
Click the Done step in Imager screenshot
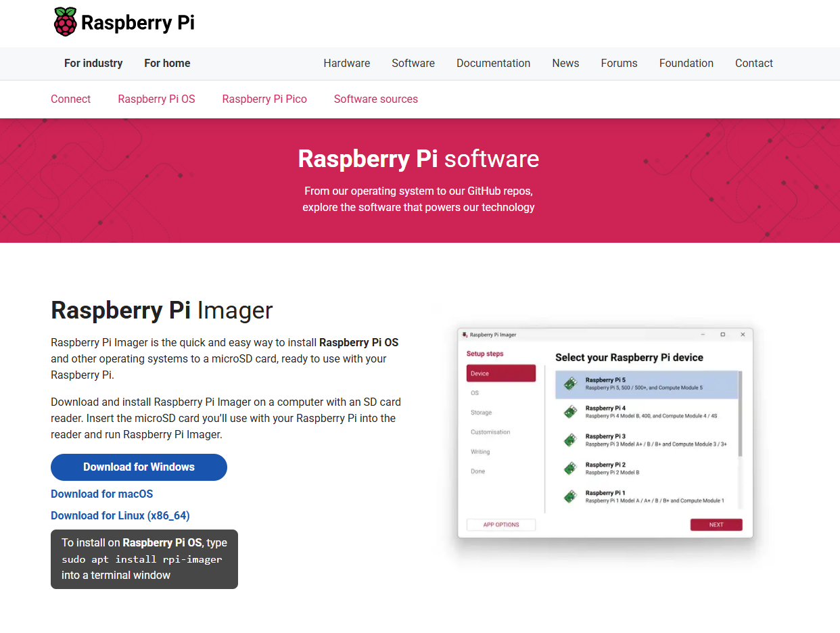pyautogui.click(x=477, y=471)
